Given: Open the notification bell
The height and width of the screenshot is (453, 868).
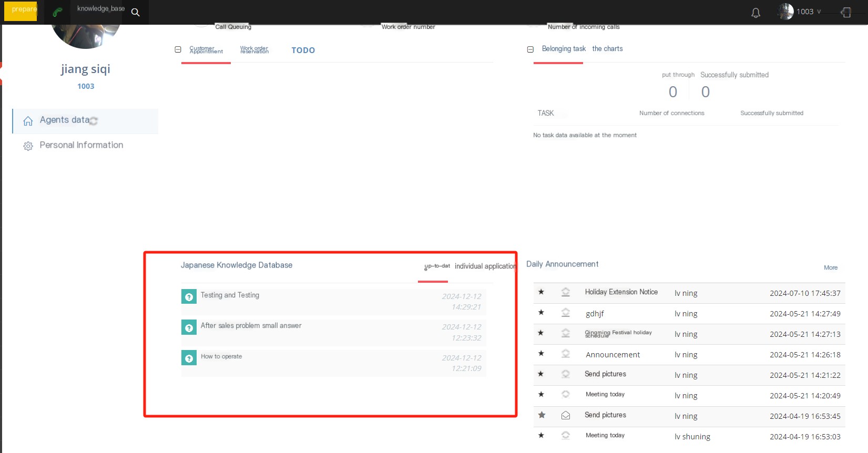Looking at the screenshot, I should 755,13.
